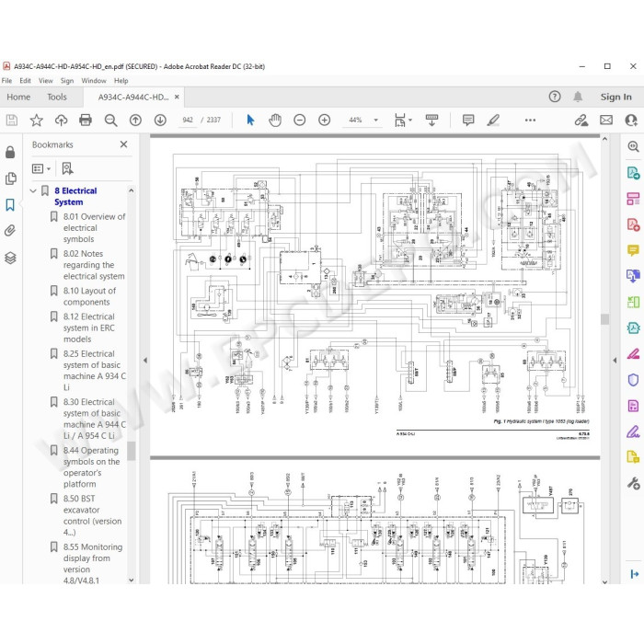Open 8.44 Operating symbols bookmark
The width and height of the screenshot is (644, 644).
coord(91,467)
